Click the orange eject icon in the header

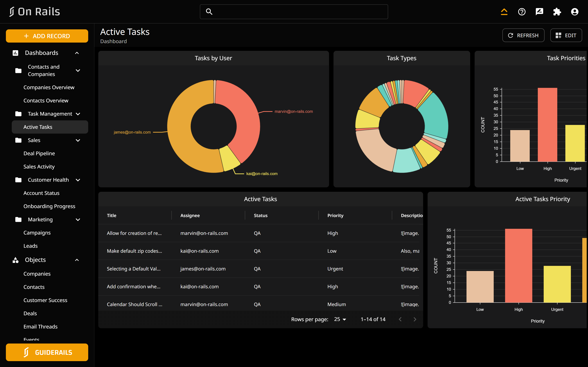(504, 12)
